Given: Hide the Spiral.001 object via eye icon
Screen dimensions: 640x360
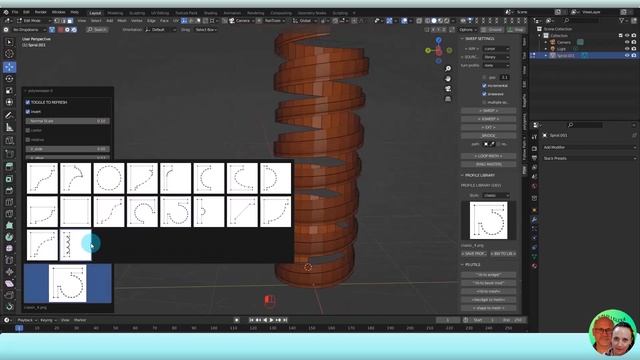Looking at the screenshot, I should [627, 55].
